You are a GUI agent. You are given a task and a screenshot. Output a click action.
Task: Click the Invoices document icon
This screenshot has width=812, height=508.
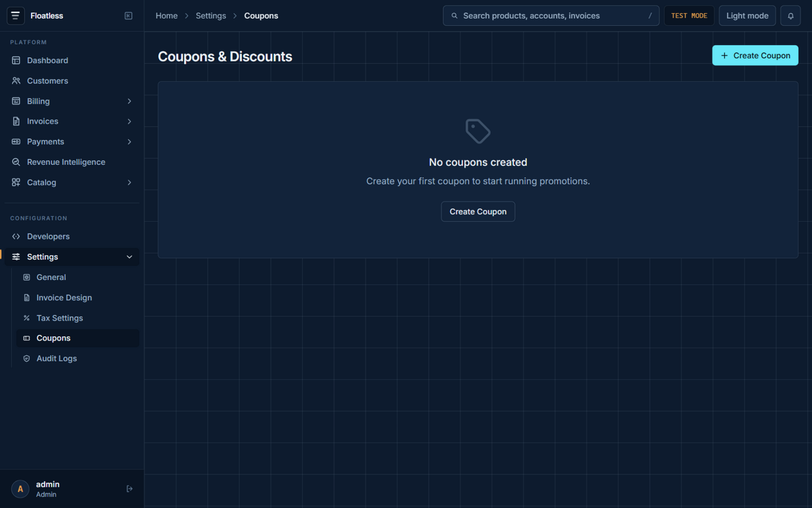click(16, 121)
